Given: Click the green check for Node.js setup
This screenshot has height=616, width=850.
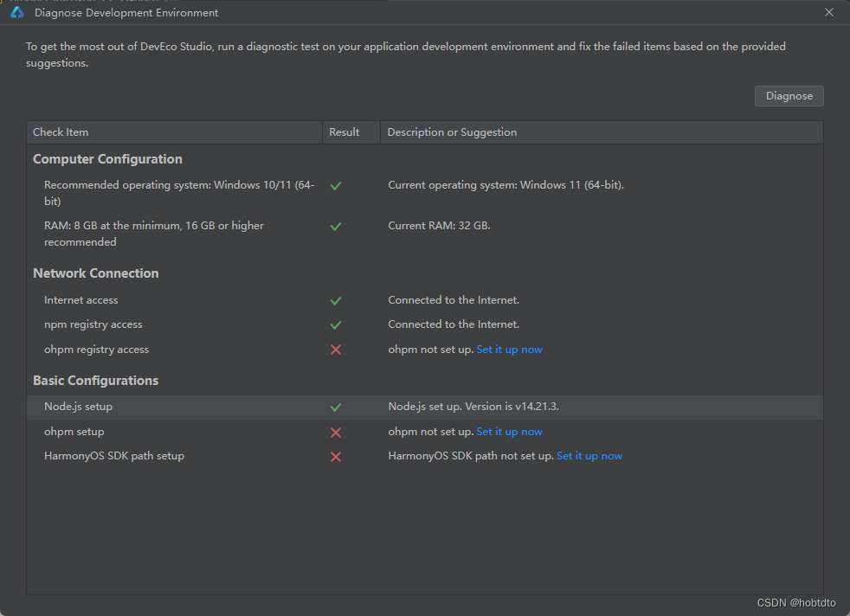Looking at the screenshot, I should 336,407.
